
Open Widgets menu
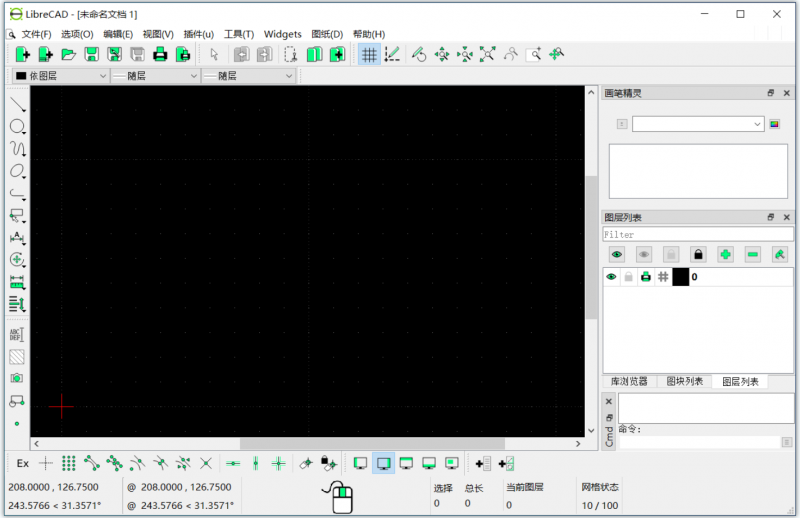tap(283, 34)
